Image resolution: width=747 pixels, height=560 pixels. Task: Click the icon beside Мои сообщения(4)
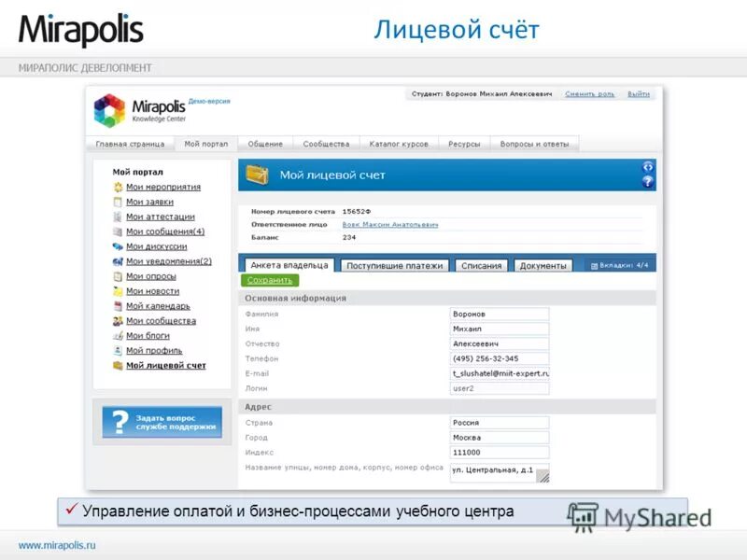click(x=118, y=231)
